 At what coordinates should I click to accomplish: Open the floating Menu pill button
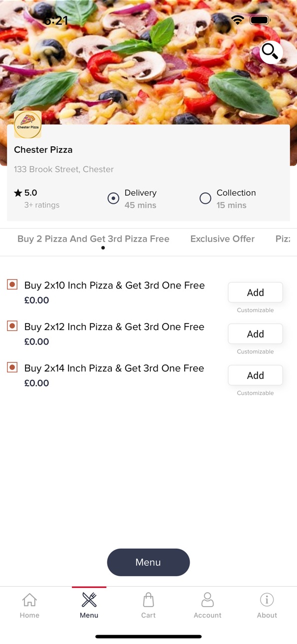point(148,562)
